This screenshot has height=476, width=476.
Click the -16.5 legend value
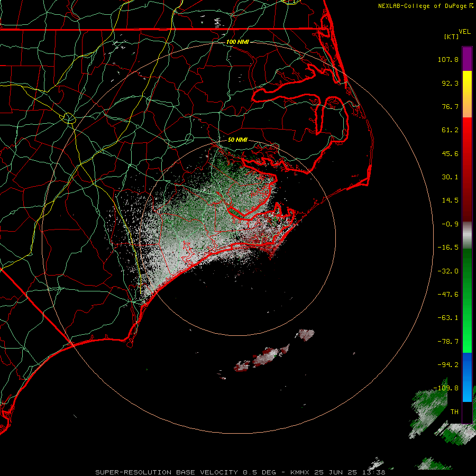448,248
